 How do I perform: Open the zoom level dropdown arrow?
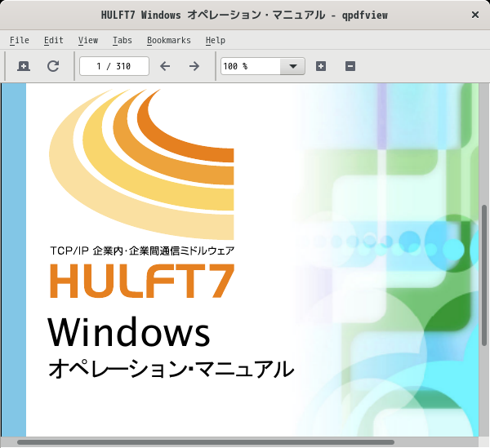point(293,66)
